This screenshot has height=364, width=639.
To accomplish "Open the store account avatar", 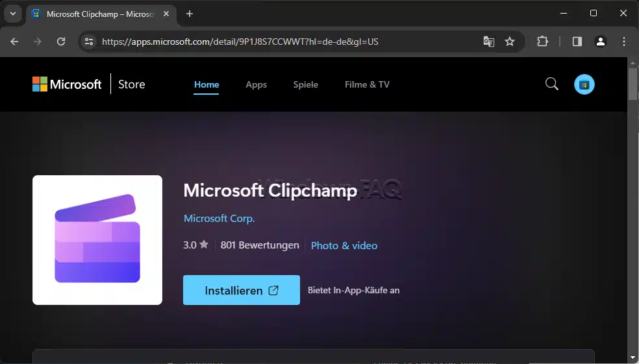I will (584, 84).
